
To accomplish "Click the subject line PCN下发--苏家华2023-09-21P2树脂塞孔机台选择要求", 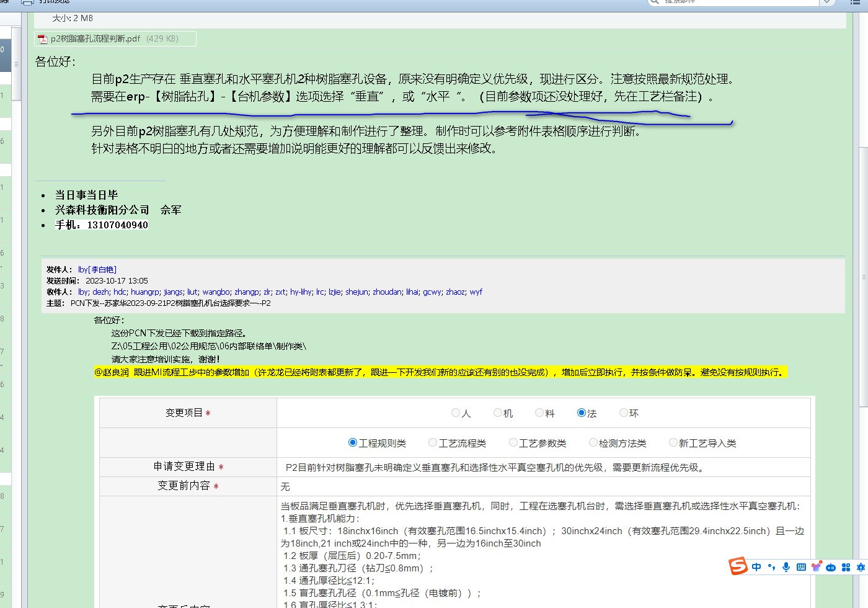I will [x=170, y=303].
